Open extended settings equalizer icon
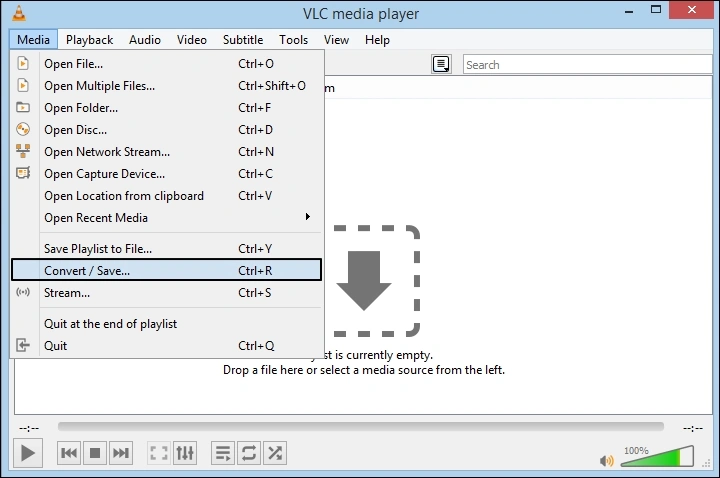This screenshot has height=478, width=720. pyautogui.click(x=185, y=453)
